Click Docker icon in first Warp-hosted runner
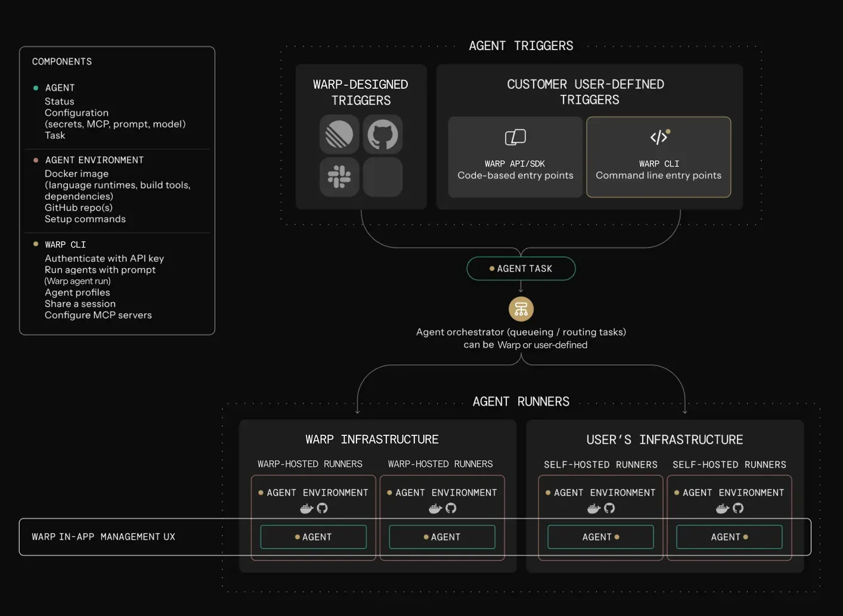The image size is (843, 616). point(307,508)
